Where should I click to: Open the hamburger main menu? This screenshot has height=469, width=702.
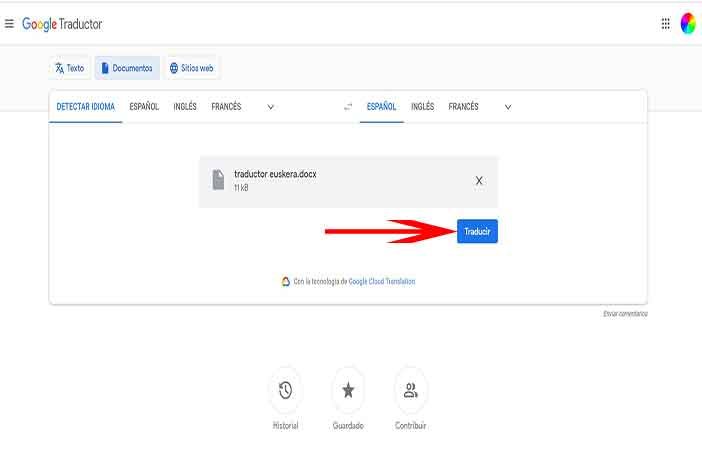pyautogui.click(x=9, y=24)
